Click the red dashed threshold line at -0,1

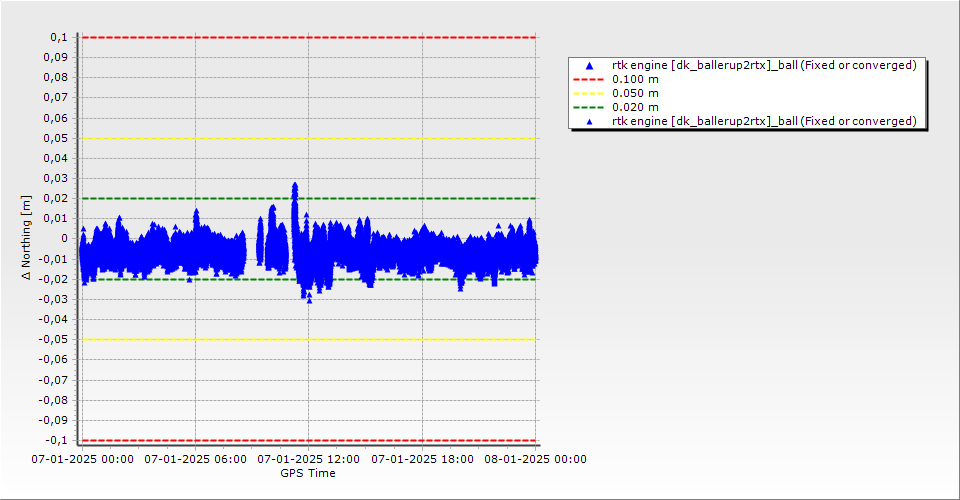click(x=309, y=441)
